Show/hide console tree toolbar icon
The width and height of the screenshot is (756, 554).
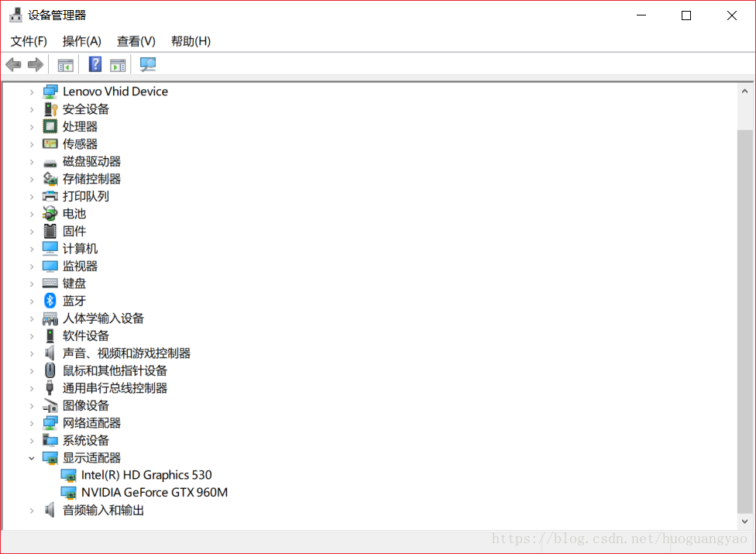tap(66, 64)
